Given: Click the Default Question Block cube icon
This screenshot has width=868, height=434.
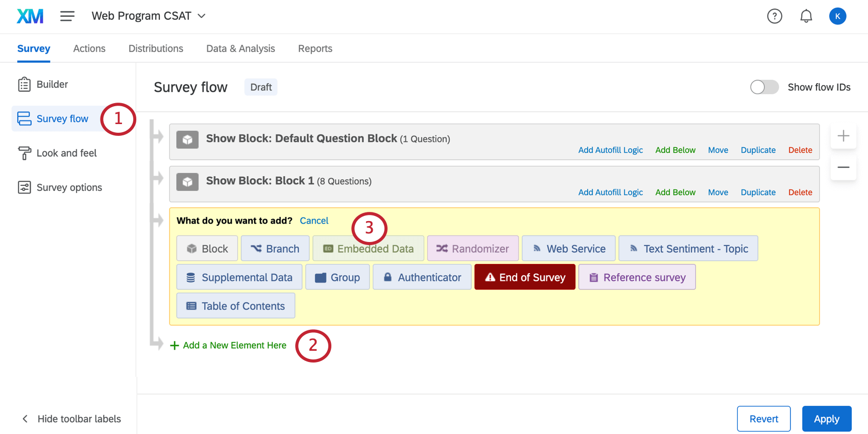Looking at the screenshot, I should pyautogui.click(x=187, y=139).
